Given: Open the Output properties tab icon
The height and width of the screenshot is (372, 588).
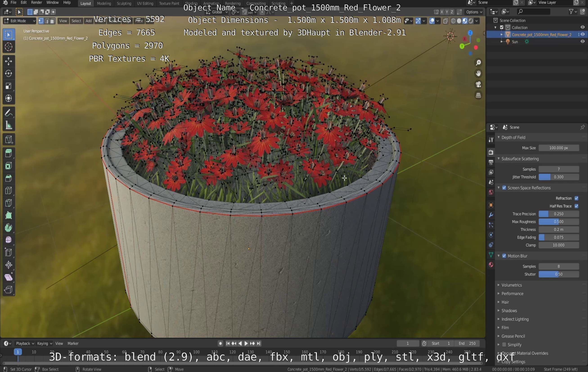Looking at the screenshot, I should pyautogui.click(x=491, y=162).
